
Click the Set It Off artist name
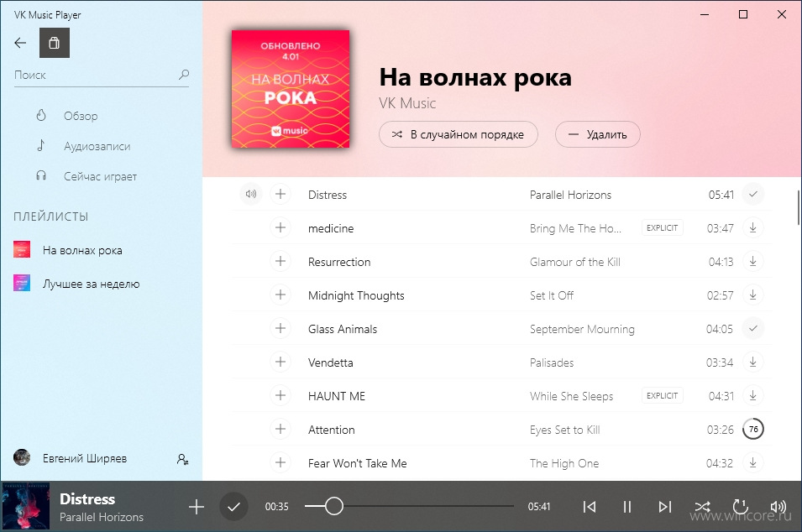point(552,295)
